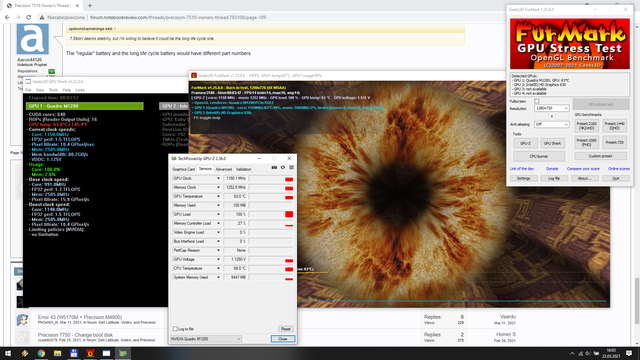The height and width of the screenshot is (360, 640).
Task: Click Quit button in FurMark
Action: coord(616,178)
